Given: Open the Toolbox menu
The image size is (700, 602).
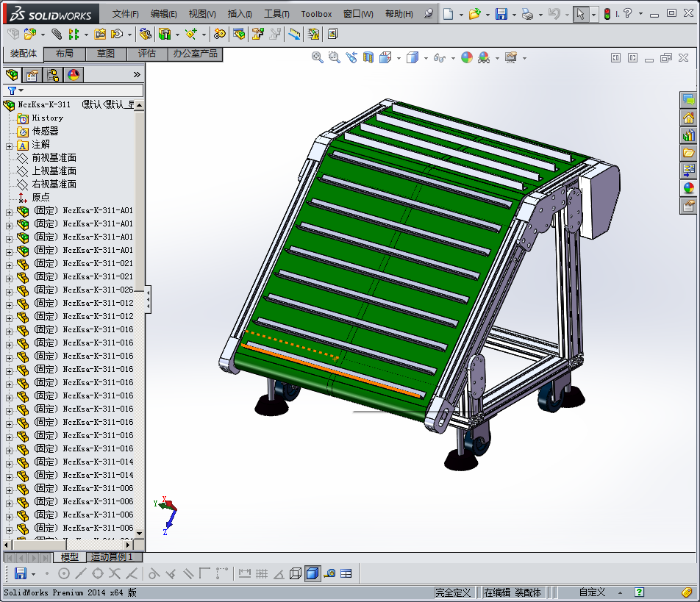Looking at the screenshot, I should pyautogui.click(x=316, y=14).
